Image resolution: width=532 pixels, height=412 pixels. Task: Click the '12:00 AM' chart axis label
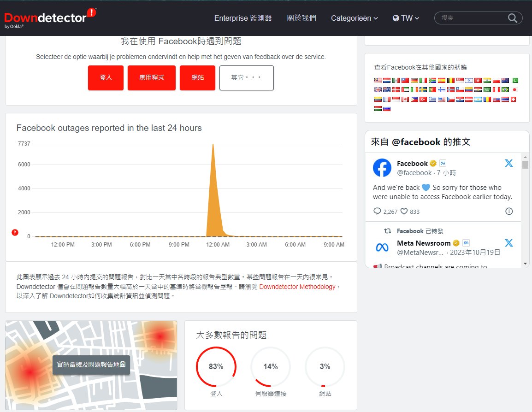tap(218, 245)
